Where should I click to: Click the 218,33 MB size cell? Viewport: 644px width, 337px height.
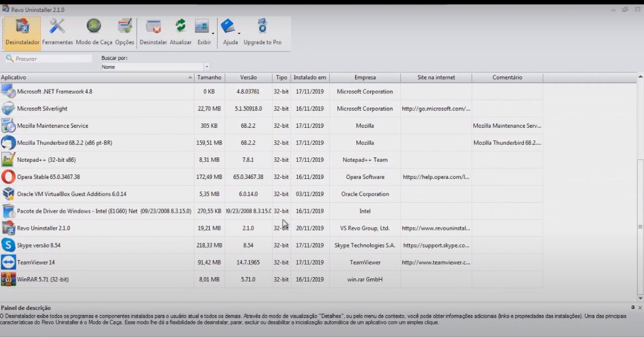point(210,245)
